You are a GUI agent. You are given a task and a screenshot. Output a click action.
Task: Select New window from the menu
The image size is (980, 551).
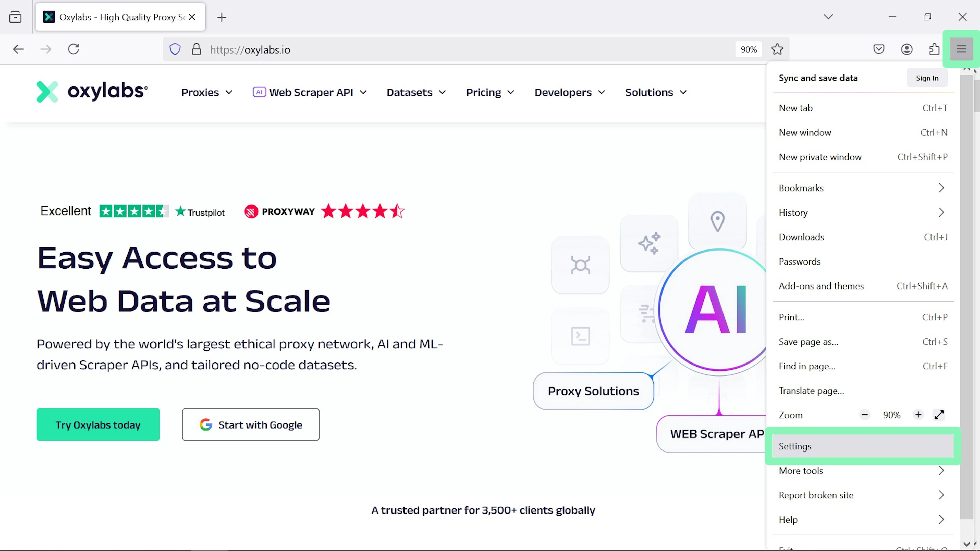click(863, 132)
